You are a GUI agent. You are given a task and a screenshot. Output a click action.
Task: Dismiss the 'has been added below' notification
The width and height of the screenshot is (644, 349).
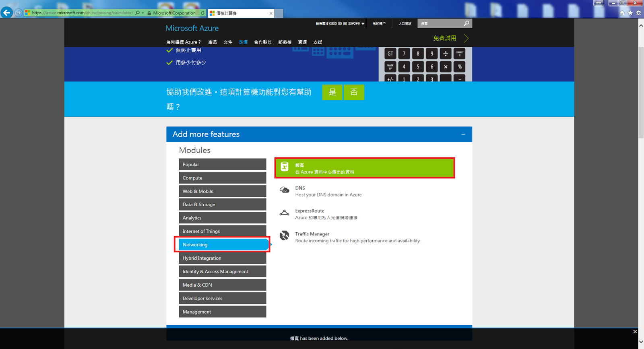tap(635, 332)
